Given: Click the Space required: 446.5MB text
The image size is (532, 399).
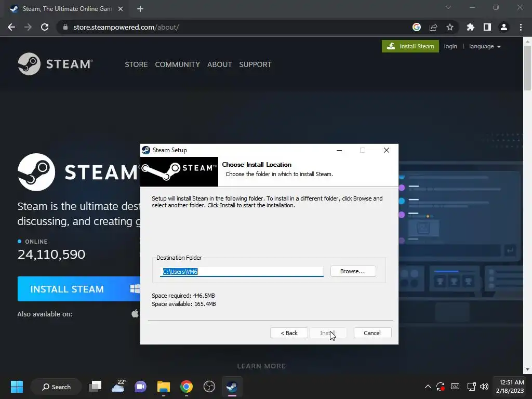Looking at the screenshot, I should (x=183, y=296).
